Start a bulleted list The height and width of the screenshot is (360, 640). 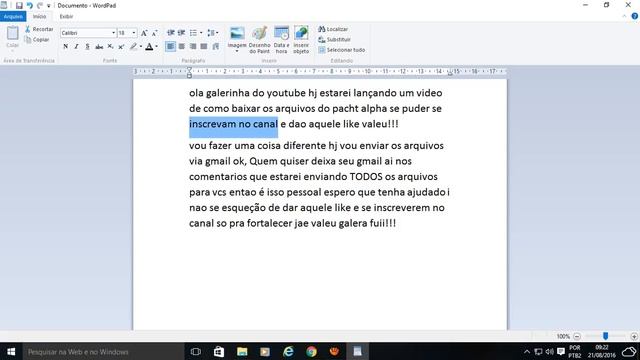tap(193, 33)
